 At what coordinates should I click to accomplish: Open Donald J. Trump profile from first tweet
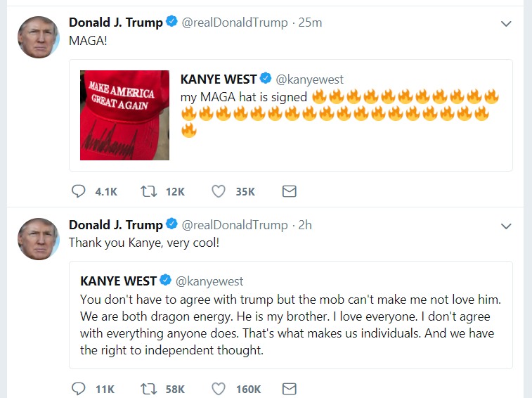click(115, 23)
